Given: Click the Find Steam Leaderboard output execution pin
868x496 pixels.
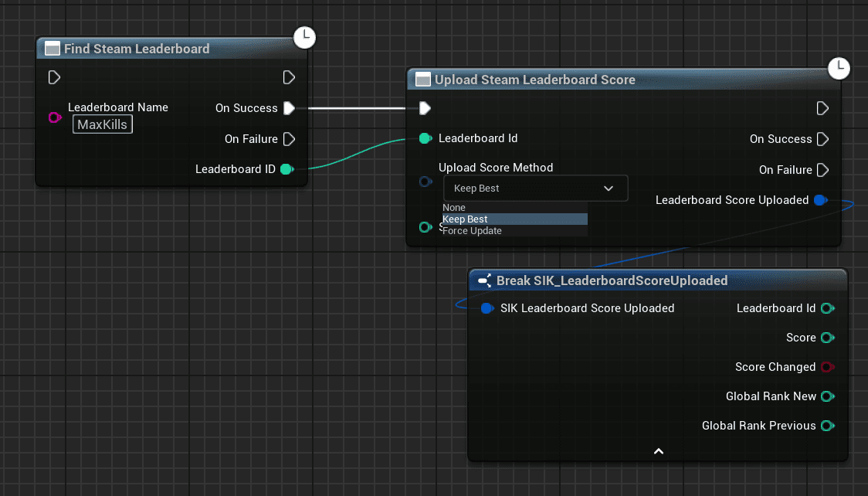Looking at the screenshot, I should tap(289, 77).
